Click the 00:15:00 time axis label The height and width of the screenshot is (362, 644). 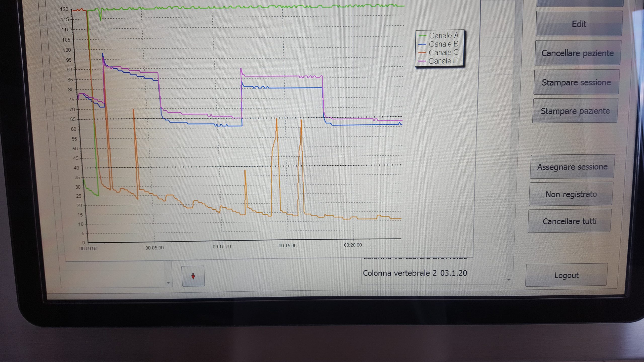(x=288, y=246)
